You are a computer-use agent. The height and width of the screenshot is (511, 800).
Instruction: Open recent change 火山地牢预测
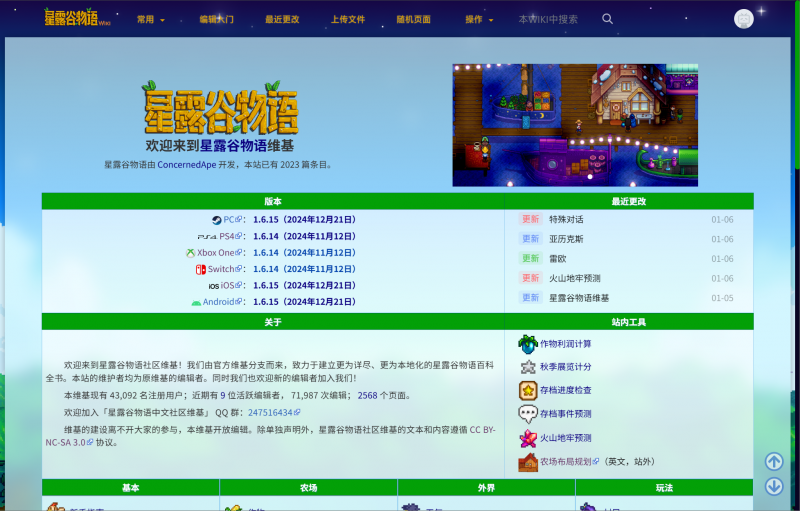click(574, 278)
